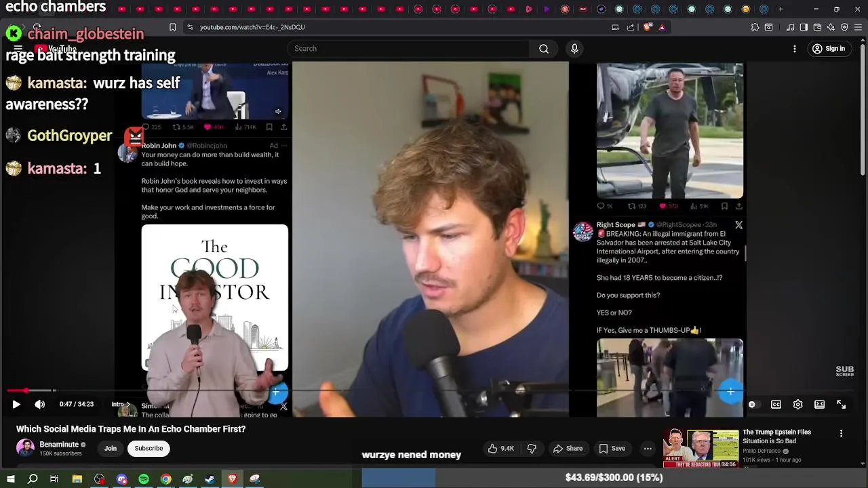Open the Trump Epstein Files video title
Viewport: 868px width, 488px height.
(776, 436)
